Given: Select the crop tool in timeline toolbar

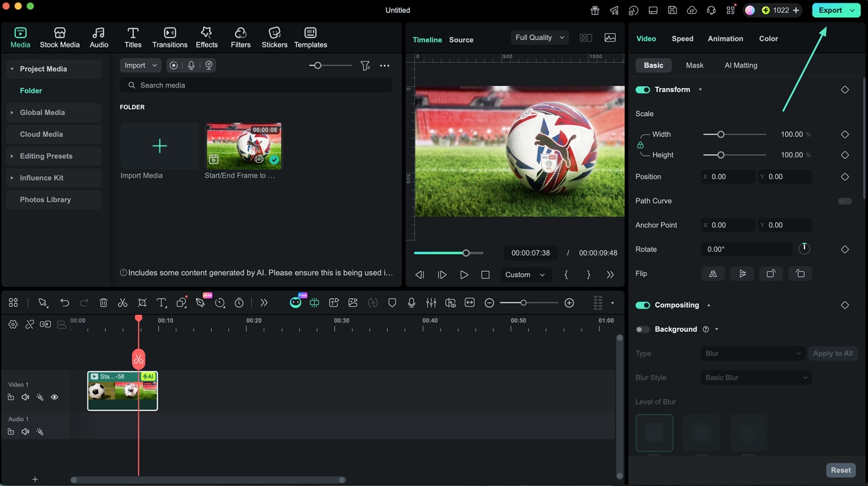Looking at the screenshot, I should pyautogui.click(x=142, y=303).
